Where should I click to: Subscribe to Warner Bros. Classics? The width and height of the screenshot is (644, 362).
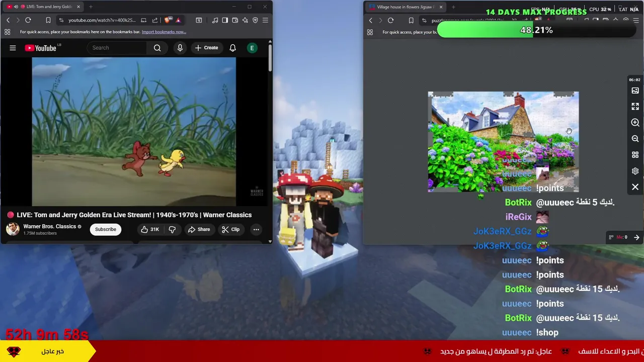tap(106, 229)
